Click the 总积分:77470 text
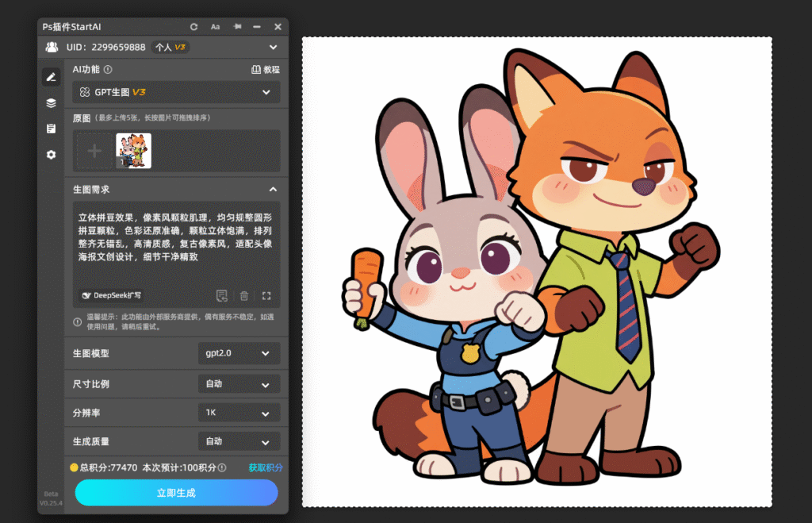This screenshot has width=812, height=523. click(108, 467)
